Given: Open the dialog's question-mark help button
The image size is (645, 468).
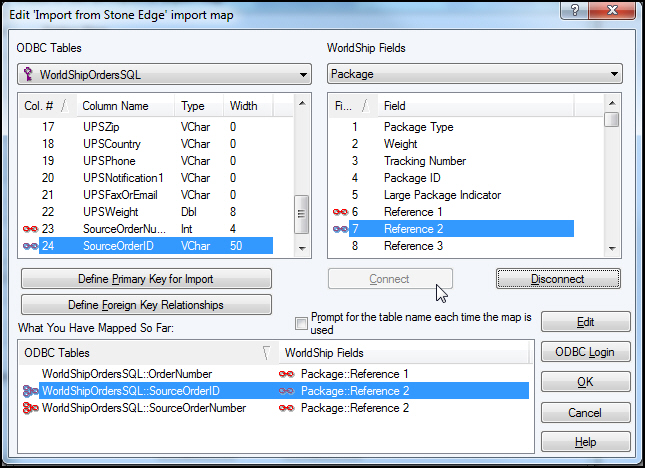Looking at the screenshot, I should (574, 10).
